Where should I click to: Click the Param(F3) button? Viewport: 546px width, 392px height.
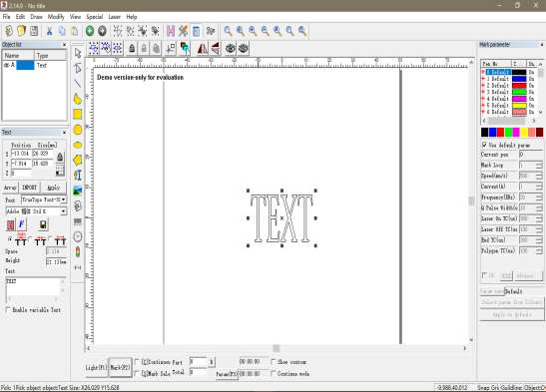click(227, 374)
